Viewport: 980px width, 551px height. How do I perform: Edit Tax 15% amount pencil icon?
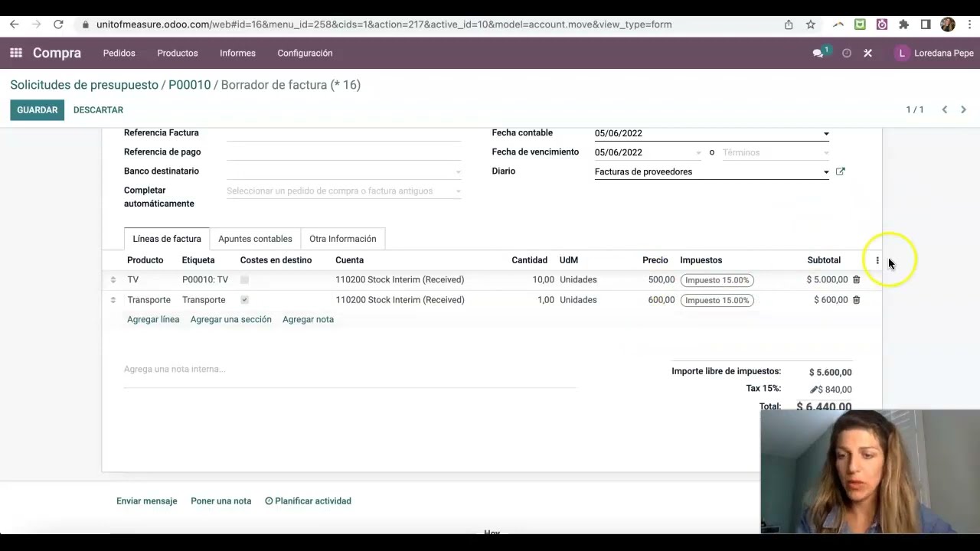(814, 390)
